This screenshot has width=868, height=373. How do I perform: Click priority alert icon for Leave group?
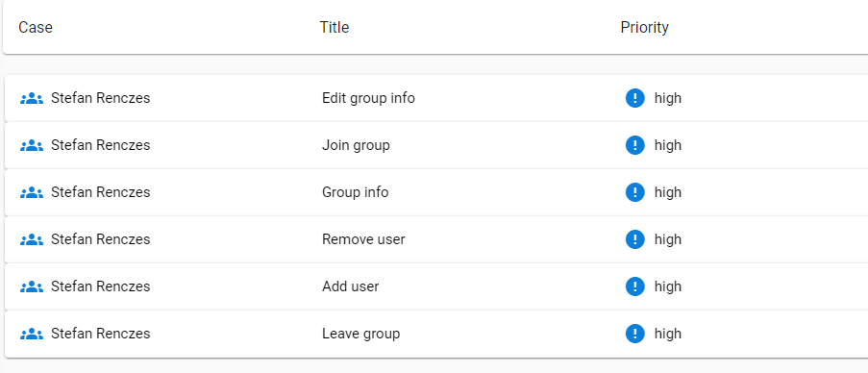[635, 335]
